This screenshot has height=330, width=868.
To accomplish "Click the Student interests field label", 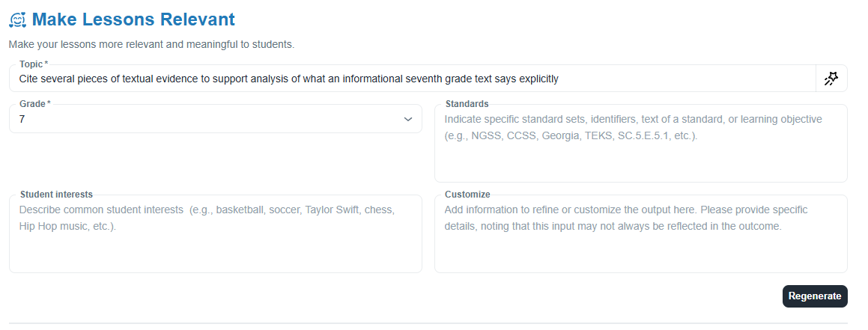I will coord(56,195).
